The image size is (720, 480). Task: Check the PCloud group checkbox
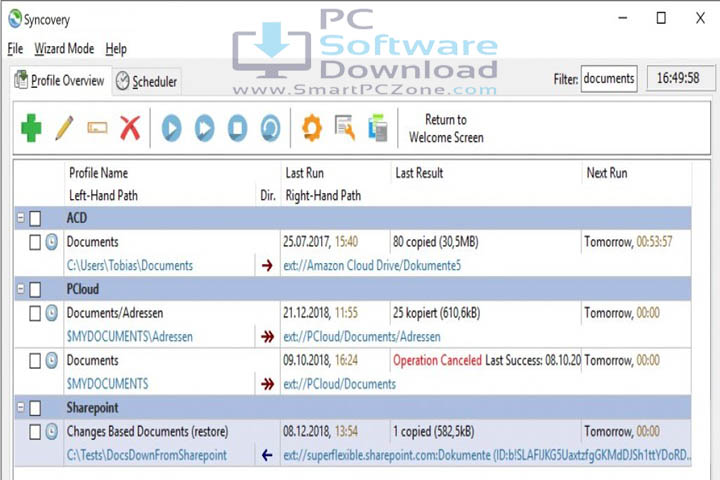pyautogui.click(x=35, y=289)
